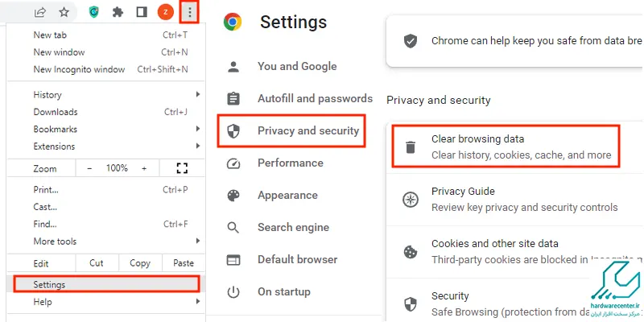Click the trash icon for Clear browsing data
This screenshot has width=644, height=322.
coord(411,147)
